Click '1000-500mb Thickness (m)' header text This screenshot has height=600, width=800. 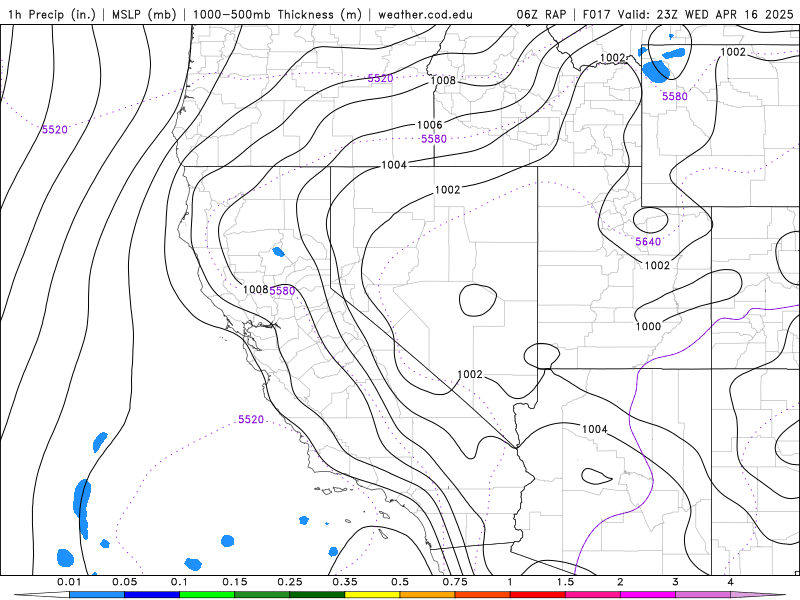277,14
